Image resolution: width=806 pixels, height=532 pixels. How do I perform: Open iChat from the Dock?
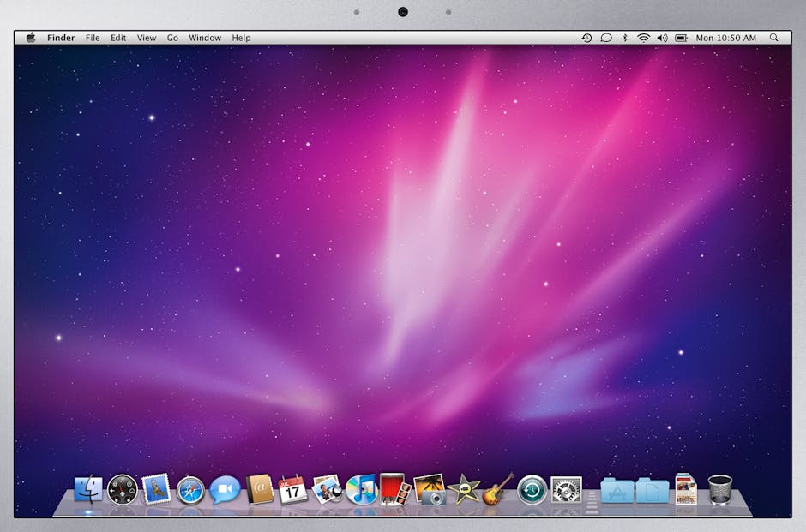(x=225, y=489)
